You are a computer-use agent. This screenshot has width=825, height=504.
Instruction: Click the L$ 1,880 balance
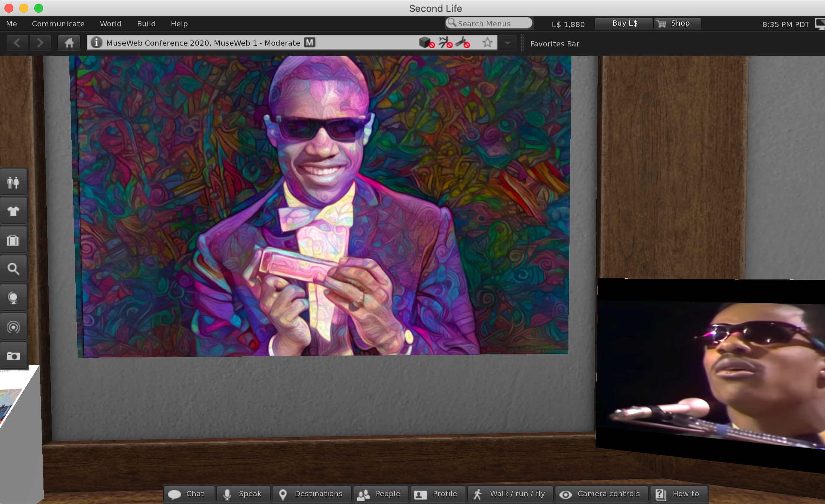(x=568, y=24)
